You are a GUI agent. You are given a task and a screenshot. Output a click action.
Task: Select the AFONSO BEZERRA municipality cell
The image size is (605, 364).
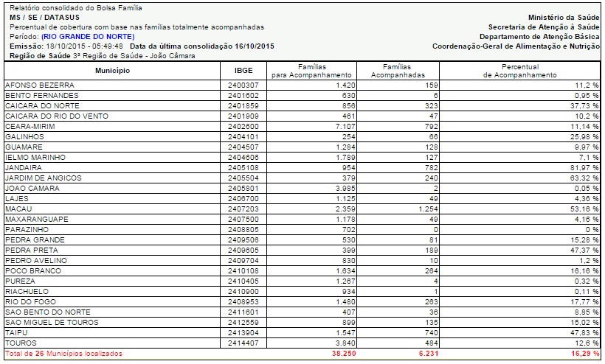[40, 85]
